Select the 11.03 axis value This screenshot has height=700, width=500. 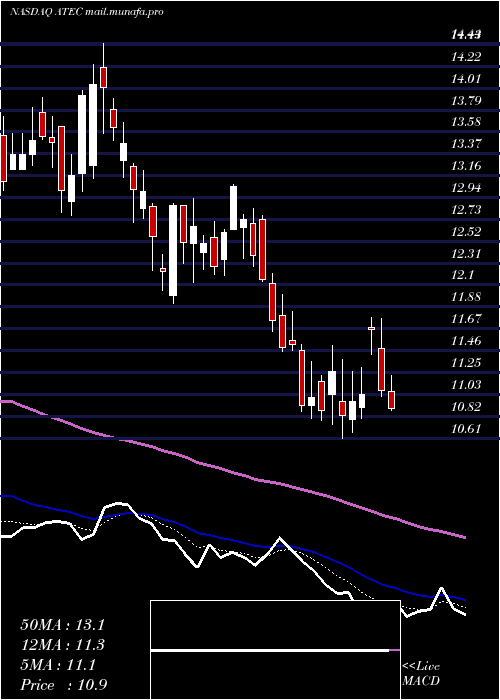click(466, 385)
